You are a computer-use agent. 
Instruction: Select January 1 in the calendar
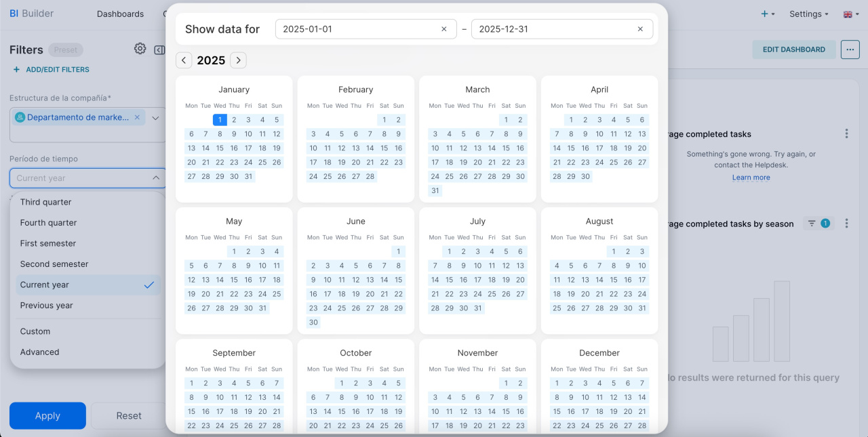point(220,120)
